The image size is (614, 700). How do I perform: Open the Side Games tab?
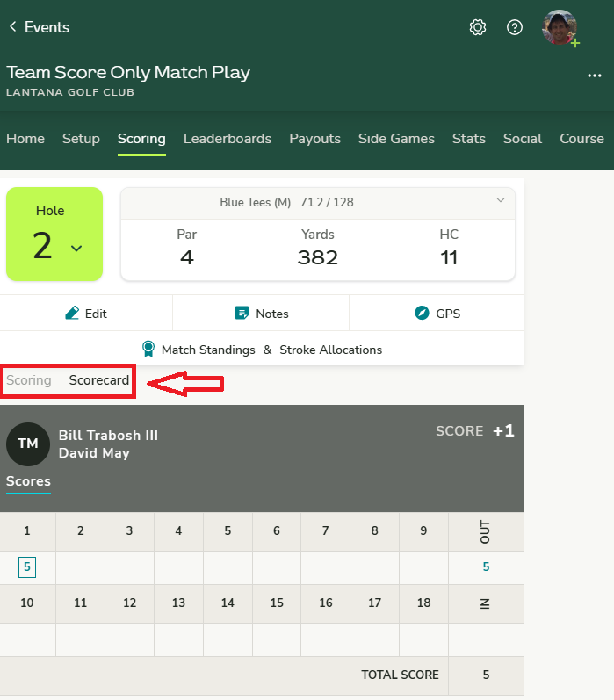click(x=396, y=138)
